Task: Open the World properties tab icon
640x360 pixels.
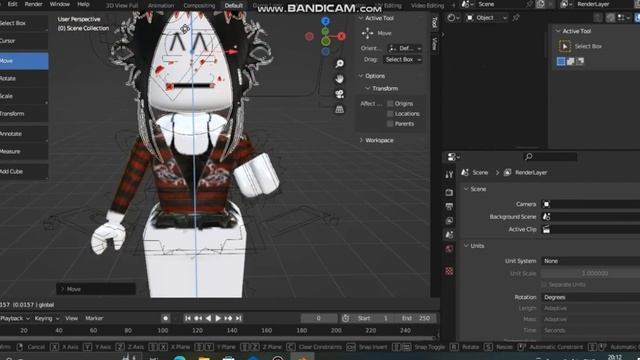Action: click(449, 249)
